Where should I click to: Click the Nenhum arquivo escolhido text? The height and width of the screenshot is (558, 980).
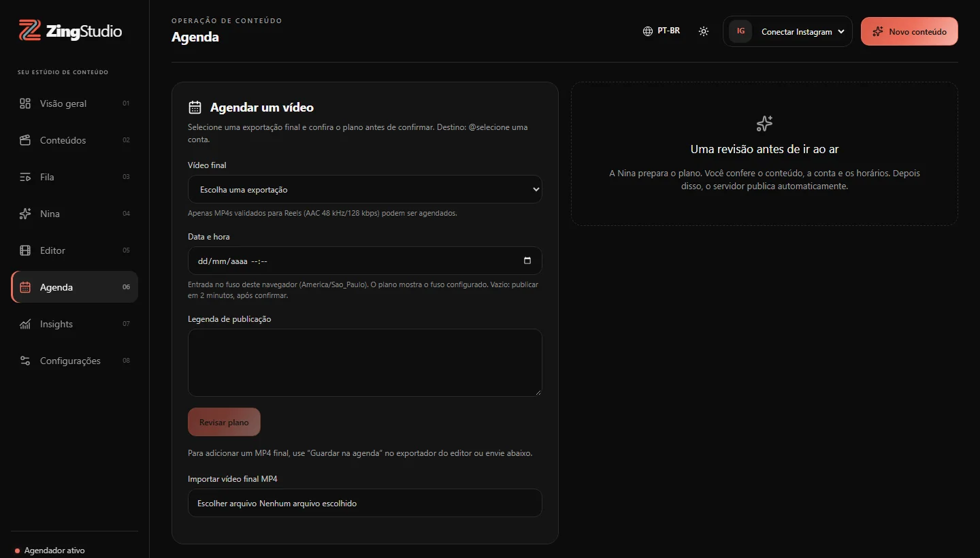coord(308,504)
